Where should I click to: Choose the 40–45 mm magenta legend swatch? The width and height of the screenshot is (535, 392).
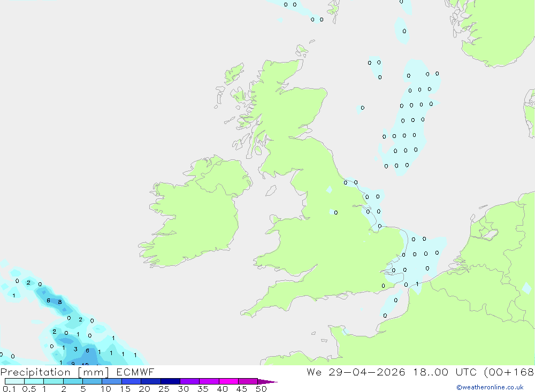(228, 381)
